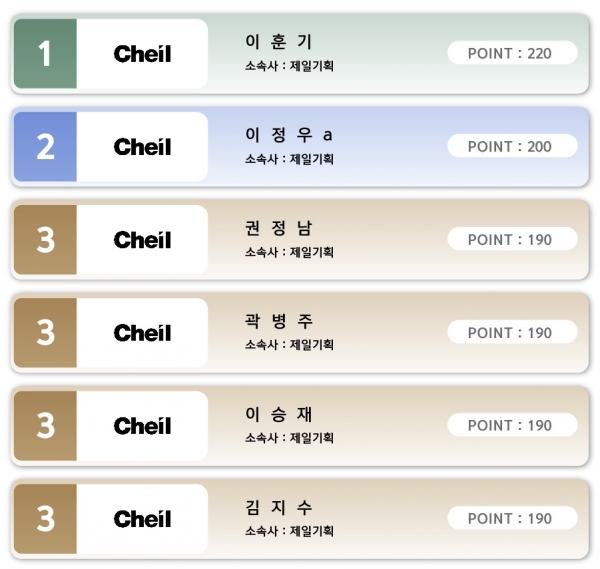
Task: Open the POINT : 220 label
Action: point(512,53)
